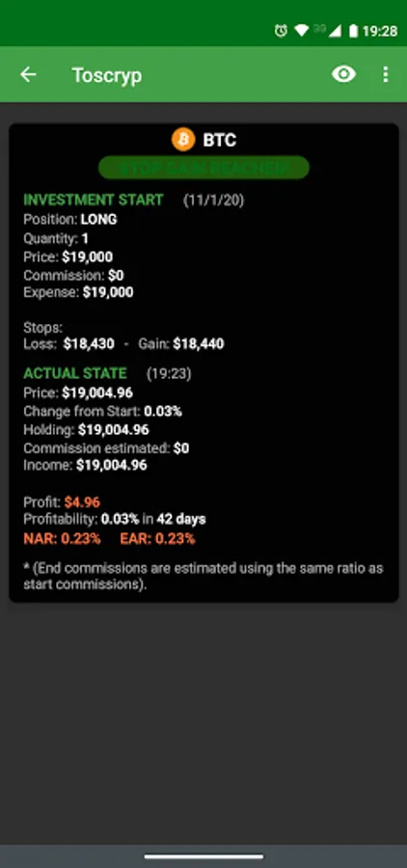Tap the orange Profit $4.96 value
The width and height of the screenshot is (407, 868).
tap(82, 502)
